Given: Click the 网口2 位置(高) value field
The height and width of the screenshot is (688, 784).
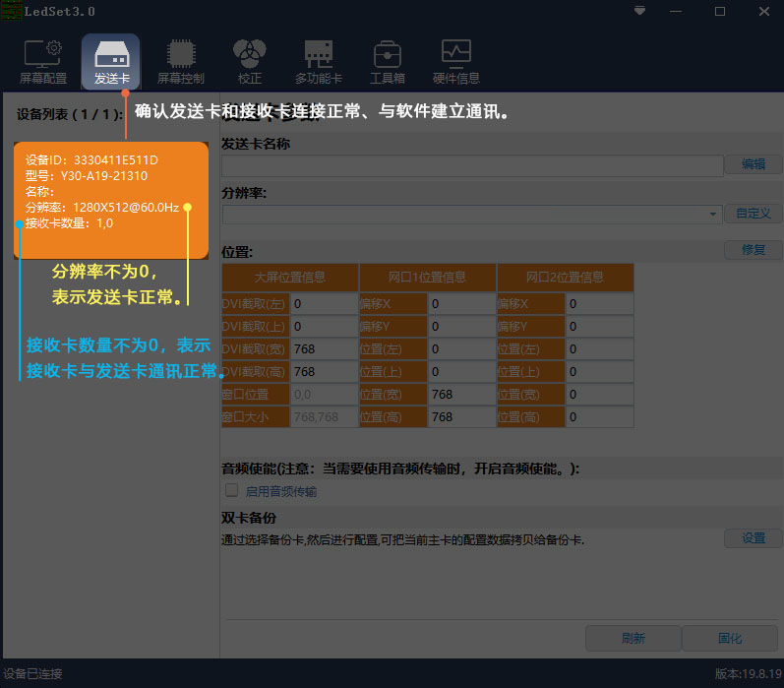Looking at the screenshot, I should (x=599, y=416).
